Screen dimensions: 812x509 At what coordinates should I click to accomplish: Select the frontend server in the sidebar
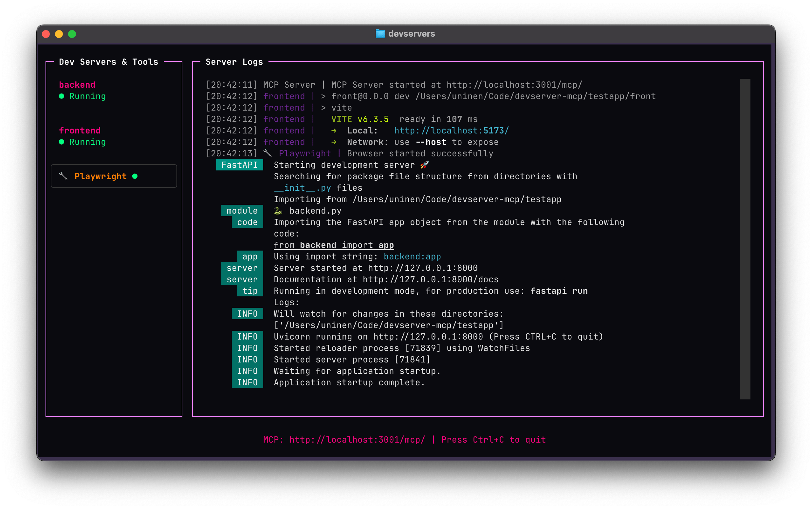coord(80,130)
